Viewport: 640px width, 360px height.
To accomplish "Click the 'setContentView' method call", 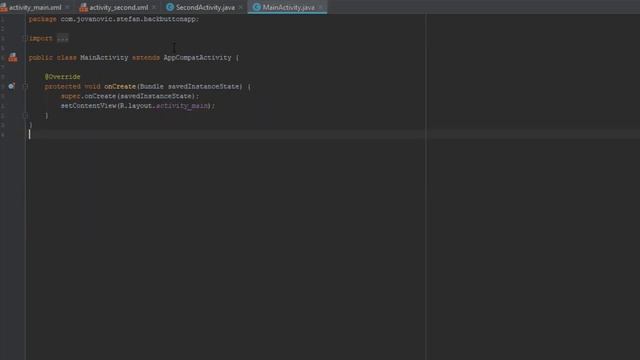I will (89, 106).
